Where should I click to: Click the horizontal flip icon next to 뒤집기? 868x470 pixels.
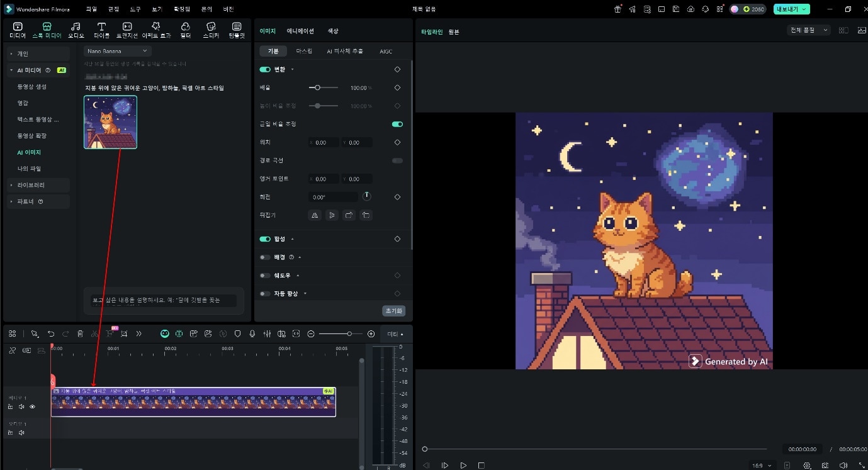point(315,215)
